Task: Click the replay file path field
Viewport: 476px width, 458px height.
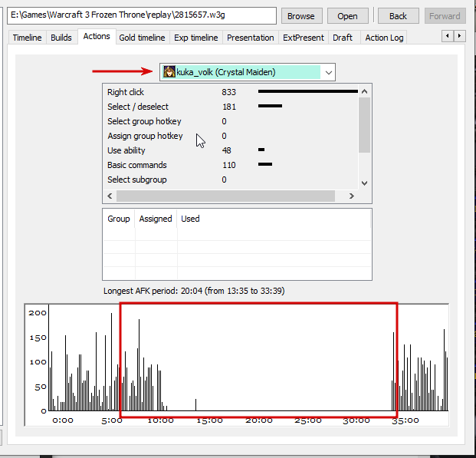Action: coord(142,15)
